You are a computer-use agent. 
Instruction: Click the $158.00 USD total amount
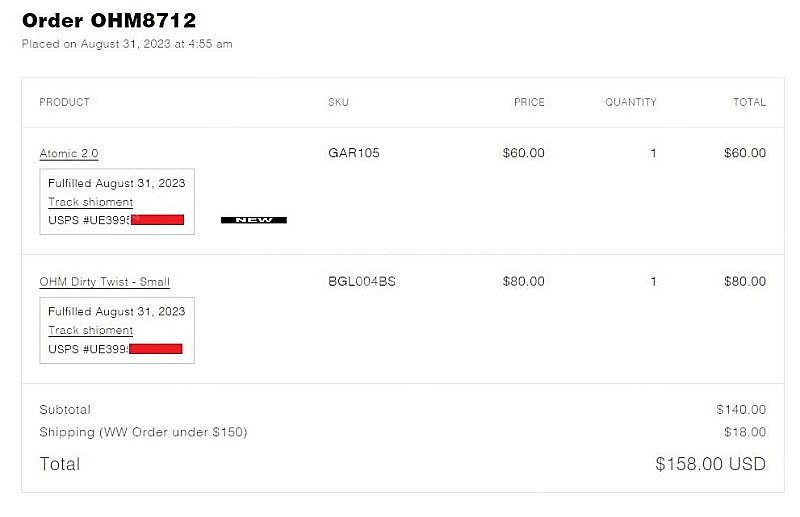[710, 464]
